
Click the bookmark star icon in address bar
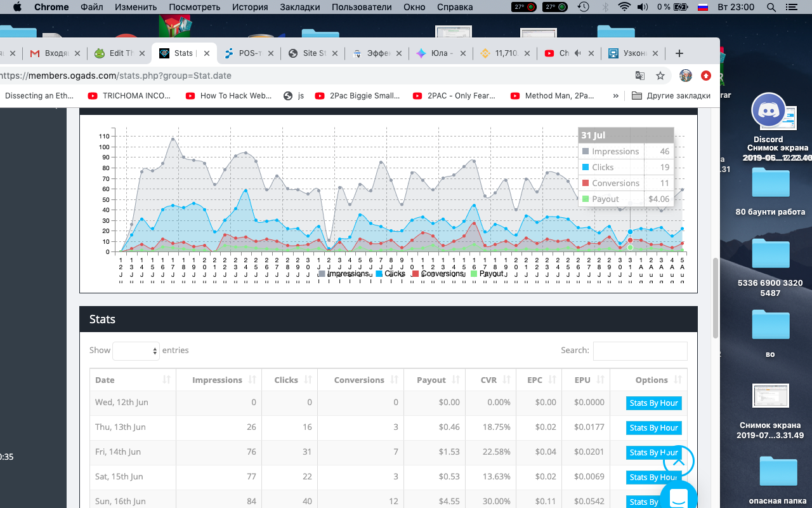coord(660,76)
